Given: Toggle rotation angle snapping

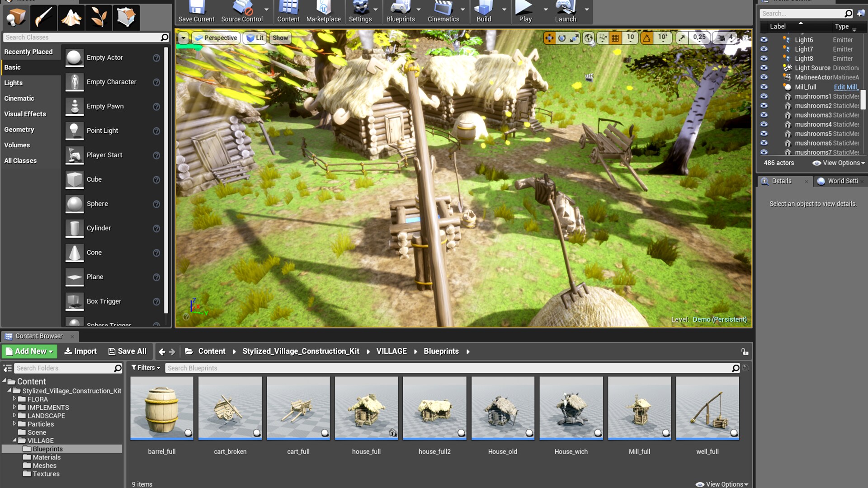Looking at the screenshot, I should pos(647,38).
